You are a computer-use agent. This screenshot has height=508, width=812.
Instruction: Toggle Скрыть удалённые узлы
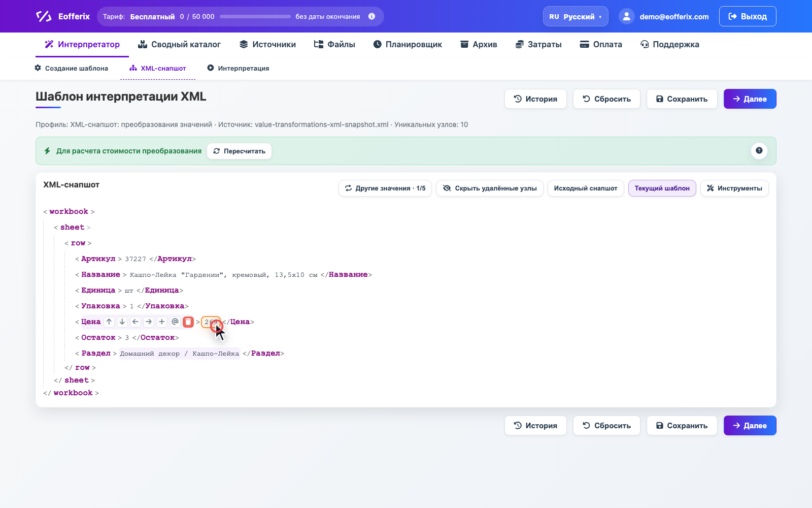(x=490, y=188)
